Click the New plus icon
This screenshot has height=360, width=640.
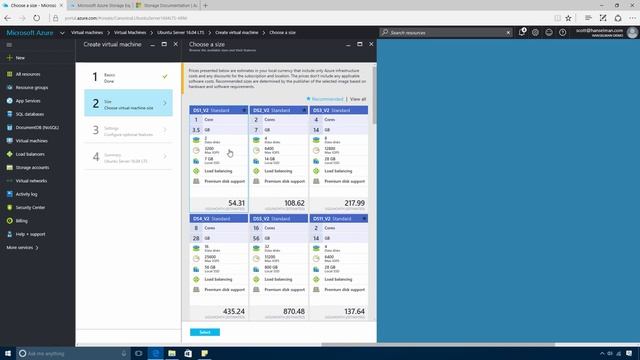coord(9,58)
